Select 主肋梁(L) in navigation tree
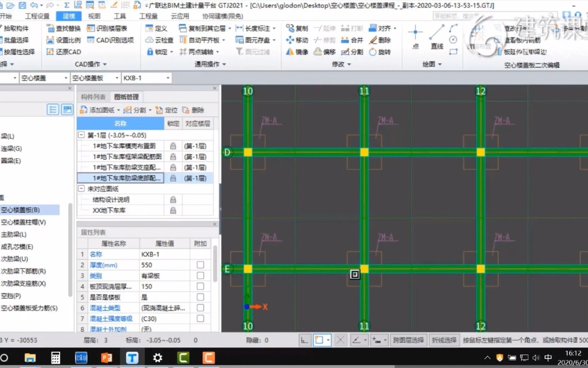The width and height of the screenshot is (588, 368). click(14, 234)
